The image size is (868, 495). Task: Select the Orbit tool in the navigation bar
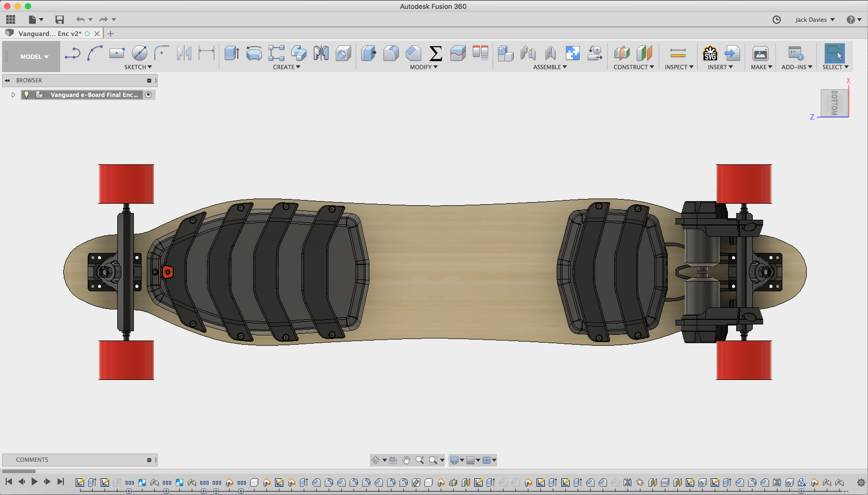tap(376, 460)
